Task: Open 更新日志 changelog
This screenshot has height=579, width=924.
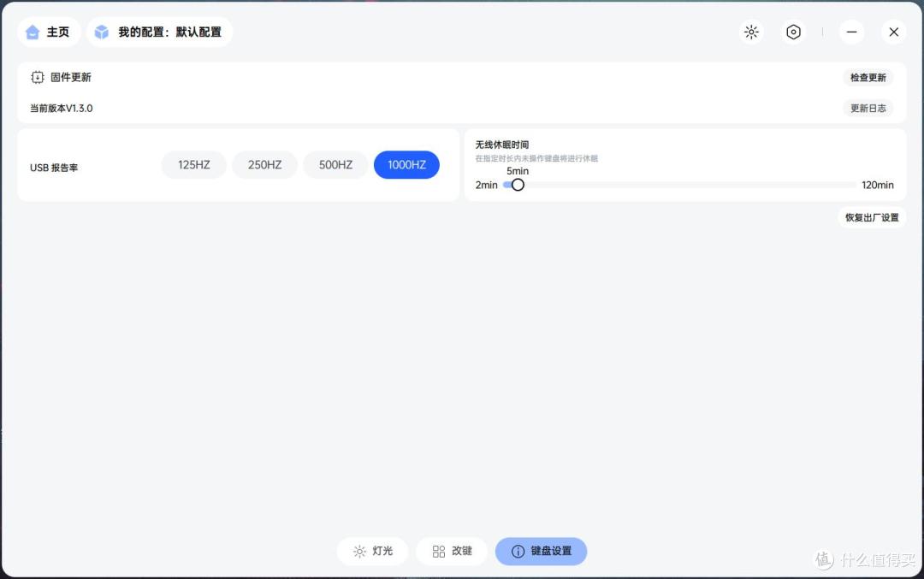Action: (x=868, y=109)
